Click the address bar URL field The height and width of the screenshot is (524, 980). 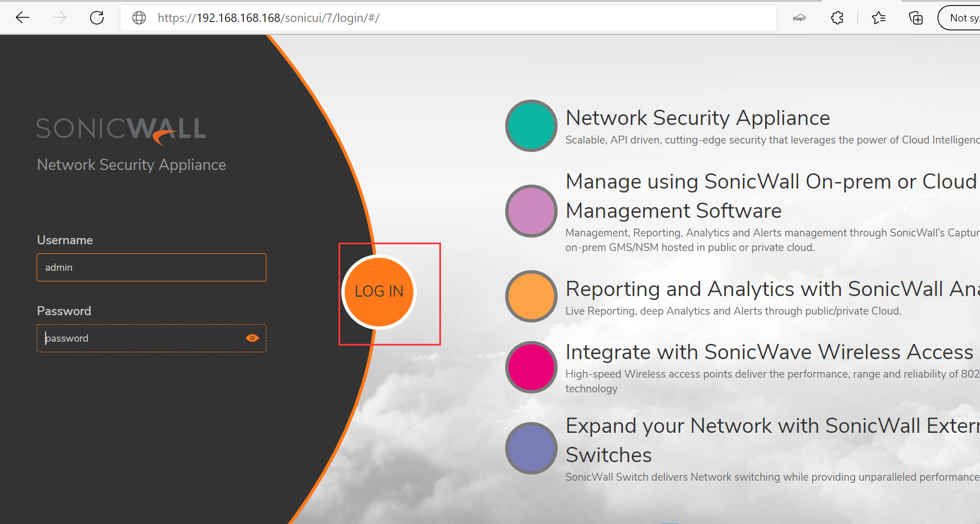pyautogui.click(x=448, y=18)
